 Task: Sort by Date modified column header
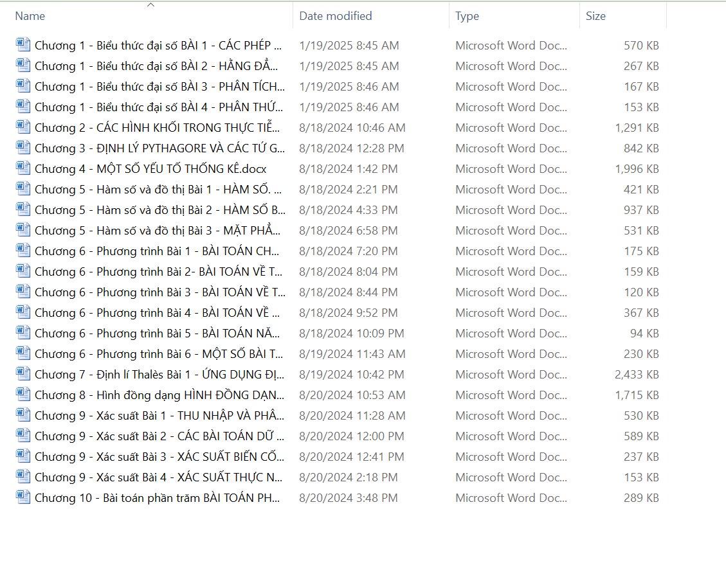click(336, 16)
